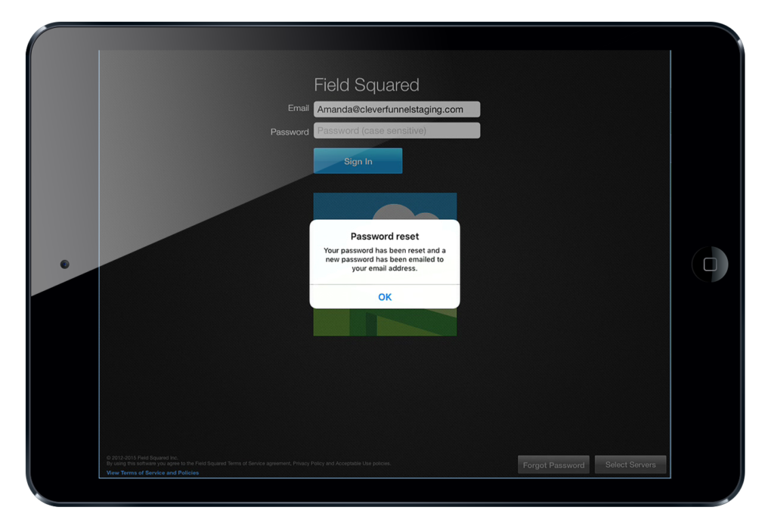Viewport: 774px width, 532px height.
Task: Click the Password field label
Action: tap(289, 131)
